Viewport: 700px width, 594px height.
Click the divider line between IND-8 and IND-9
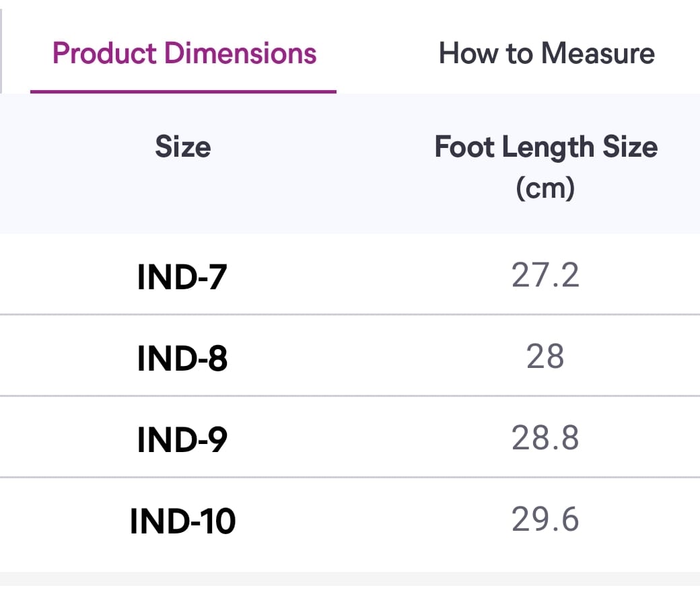coord(350,396)
